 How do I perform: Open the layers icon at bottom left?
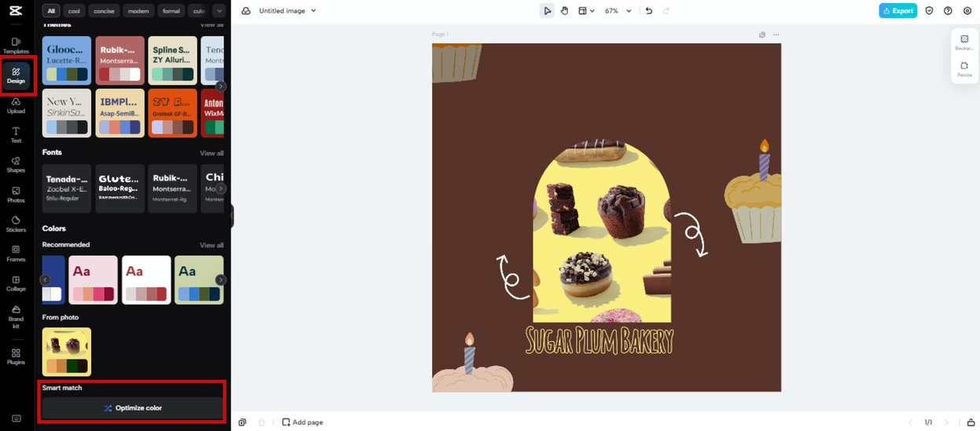tap(242, 422)
